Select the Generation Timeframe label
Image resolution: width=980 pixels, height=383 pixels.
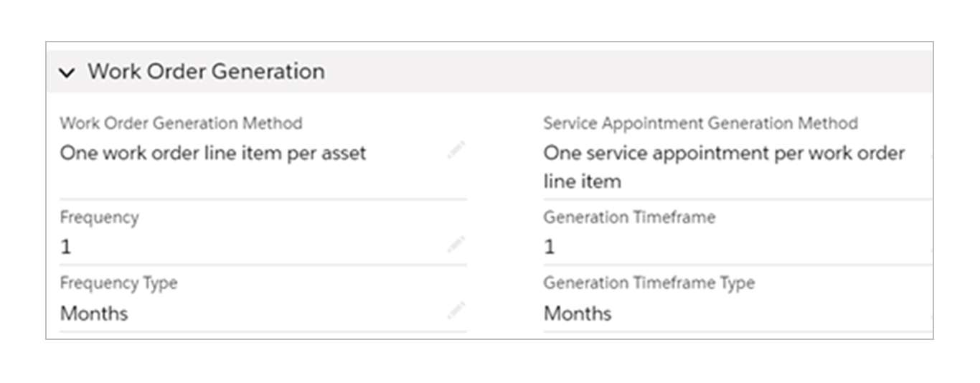[x=629, y=217]
